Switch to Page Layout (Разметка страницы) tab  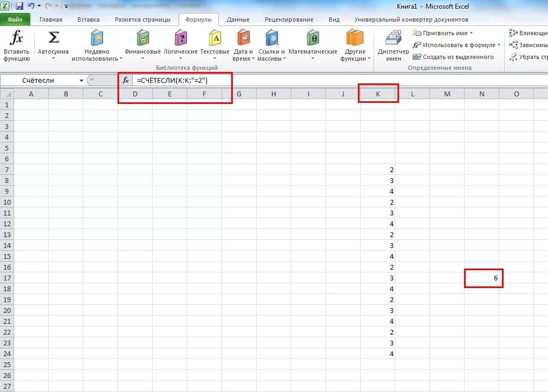point(142,19)
